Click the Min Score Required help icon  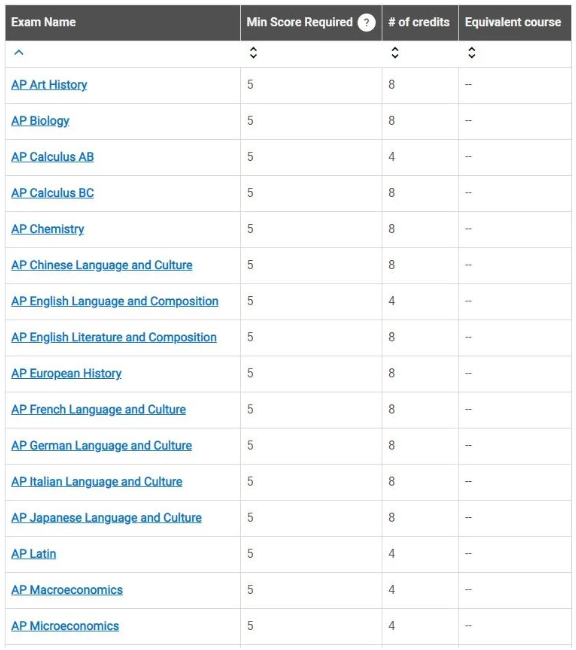pyautogui.click(x=366, y=22)
